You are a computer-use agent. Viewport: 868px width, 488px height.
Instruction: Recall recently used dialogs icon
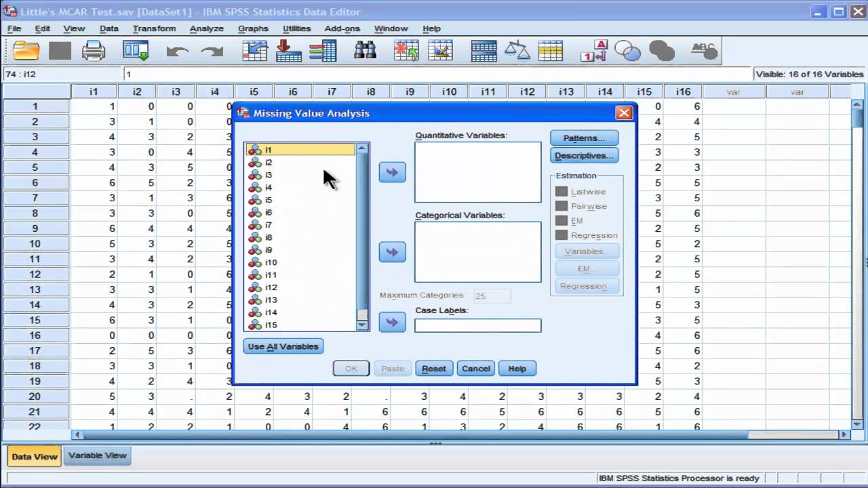[136, 51]
